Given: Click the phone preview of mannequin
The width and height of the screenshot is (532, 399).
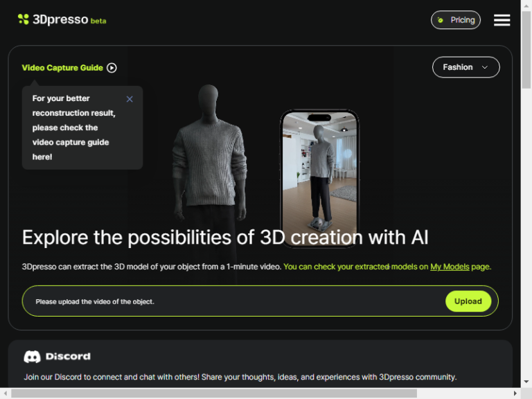Looking at the screenshot, I should tap(319, 178).
